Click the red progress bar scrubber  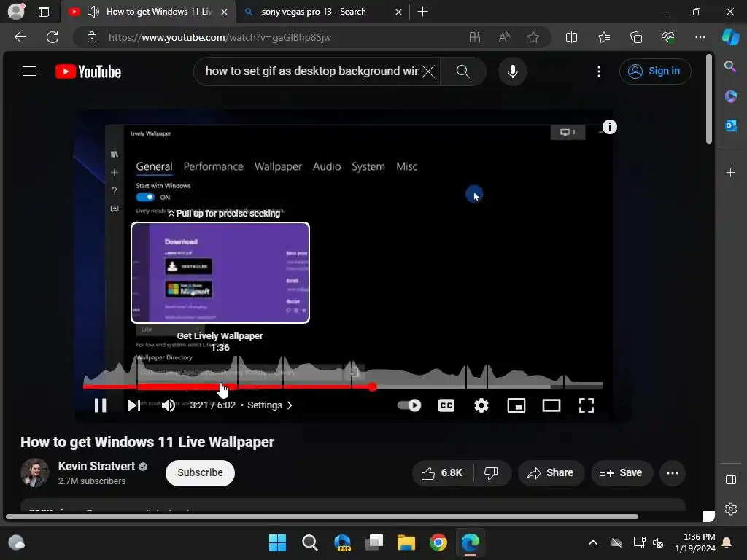[372, 386]
